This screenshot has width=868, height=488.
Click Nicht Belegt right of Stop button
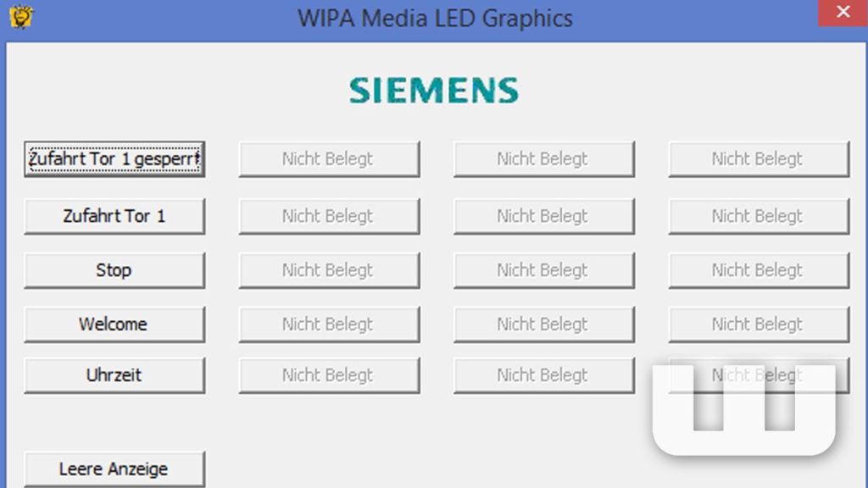pos(330,270)
